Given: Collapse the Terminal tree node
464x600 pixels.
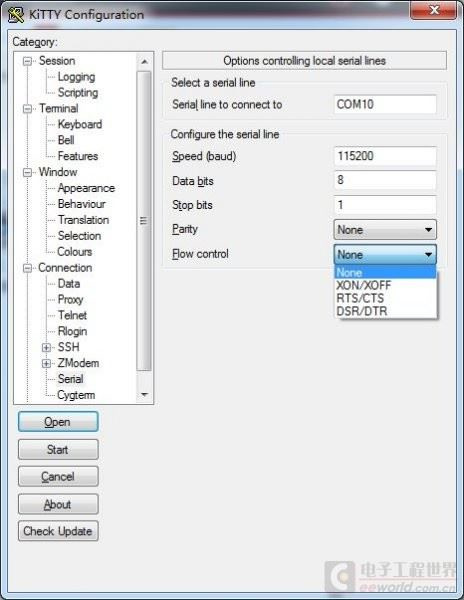Looking at the screenshot, I should click(x=27, y=109).
